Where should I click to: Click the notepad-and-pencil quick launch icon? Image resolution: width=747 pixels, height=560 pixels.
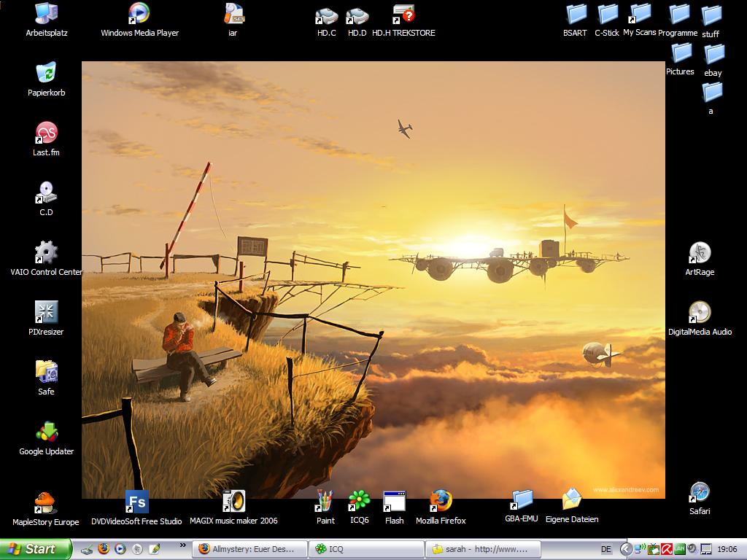click(154, 549)
